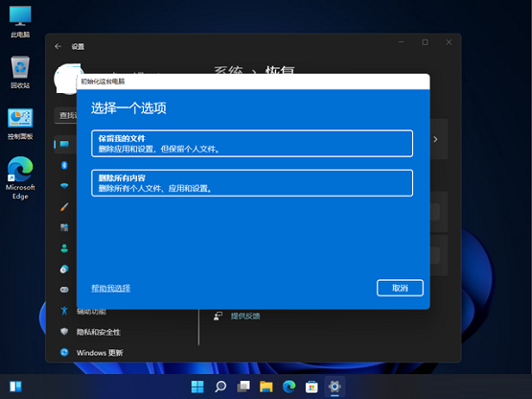Open the 回收站 desktop icon
Screen dimensions: 532x399
(x=20, y=72)
